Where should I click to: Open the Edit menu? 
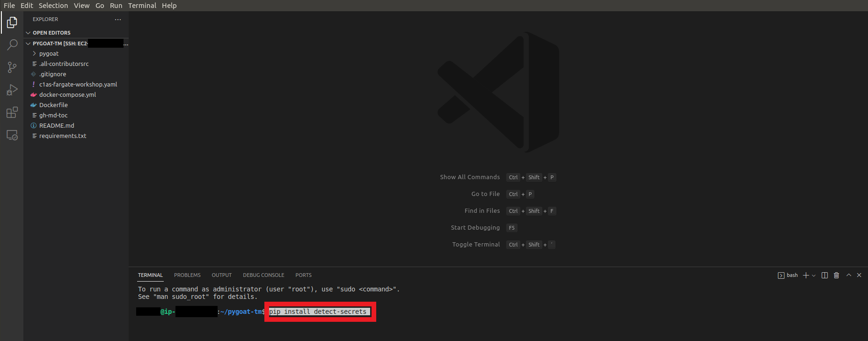coord(27,6)
